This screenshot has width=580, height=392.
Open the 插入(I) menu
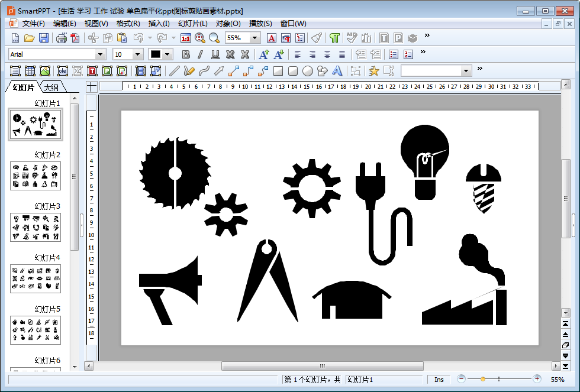pyautogui.click(x=159, y=24)
